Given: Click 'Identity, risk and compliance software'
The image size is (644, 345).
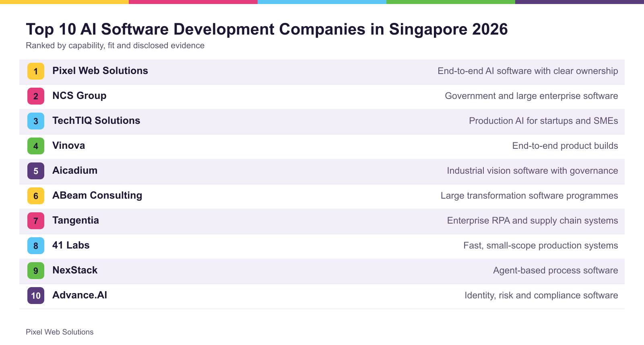Looking at the screenshot, I should tap(541, 296).
